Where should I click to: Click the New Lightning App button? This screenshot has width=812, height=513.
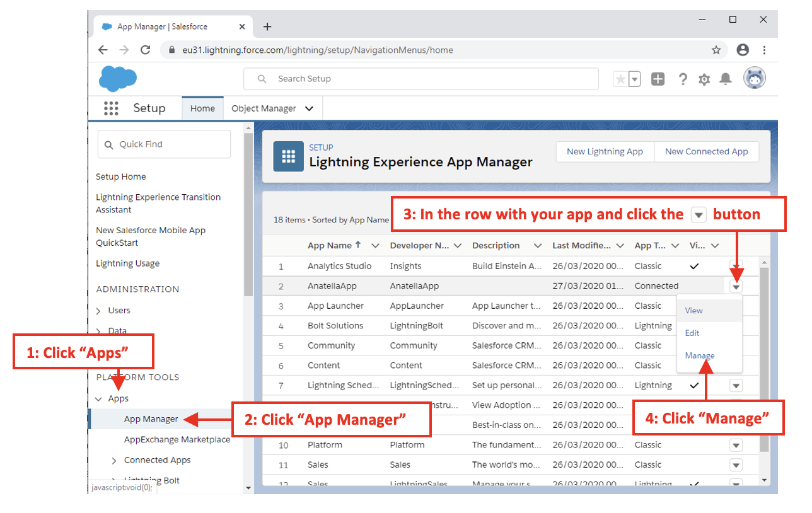point(605,151)
